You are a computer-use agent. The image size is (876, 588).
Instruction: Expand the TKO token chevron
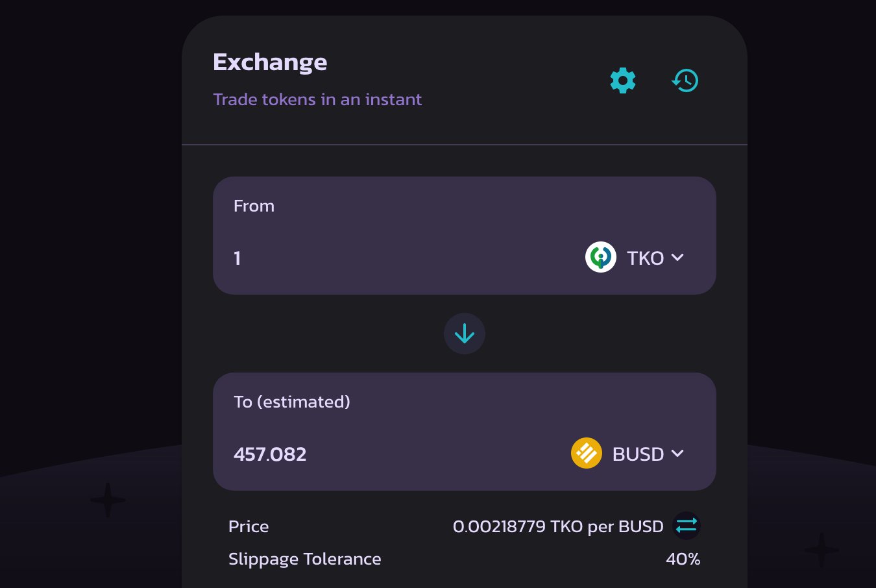[677, 258]
